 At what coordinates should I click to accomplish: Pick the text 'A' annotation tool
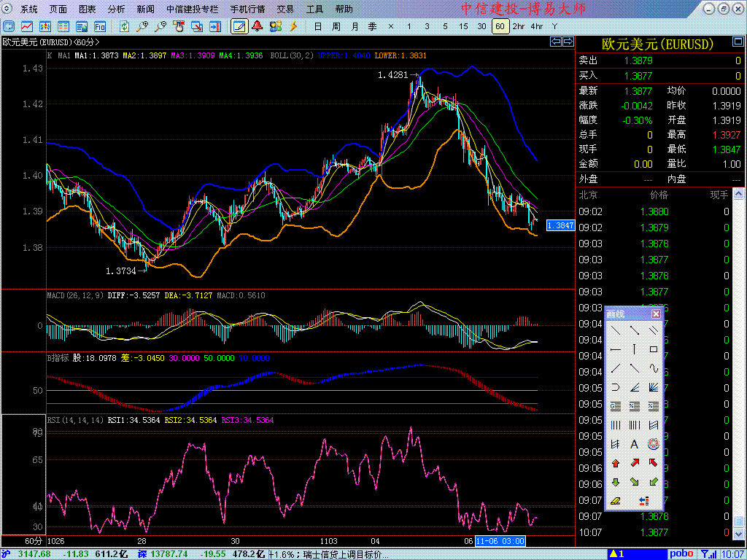[634, 443]
